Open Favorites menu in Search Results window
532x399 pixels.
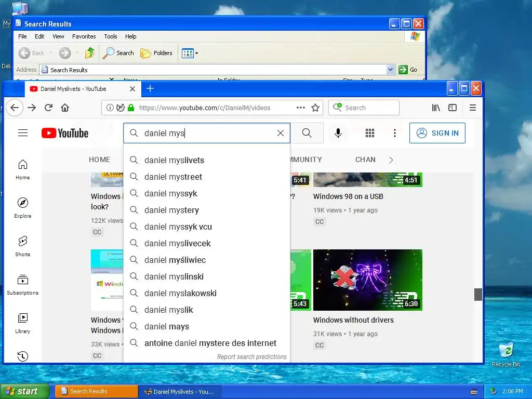coord(84,36)
